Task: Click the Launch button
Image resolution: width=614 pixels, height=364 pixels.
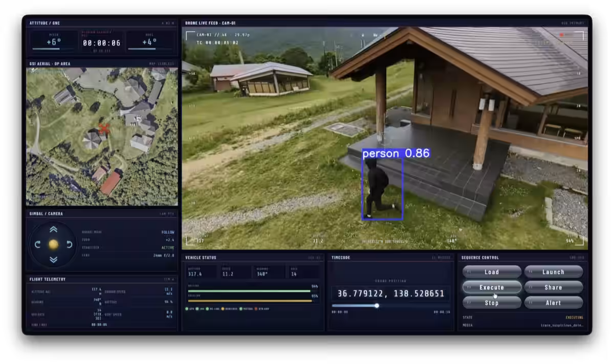Action: (553, 271)
